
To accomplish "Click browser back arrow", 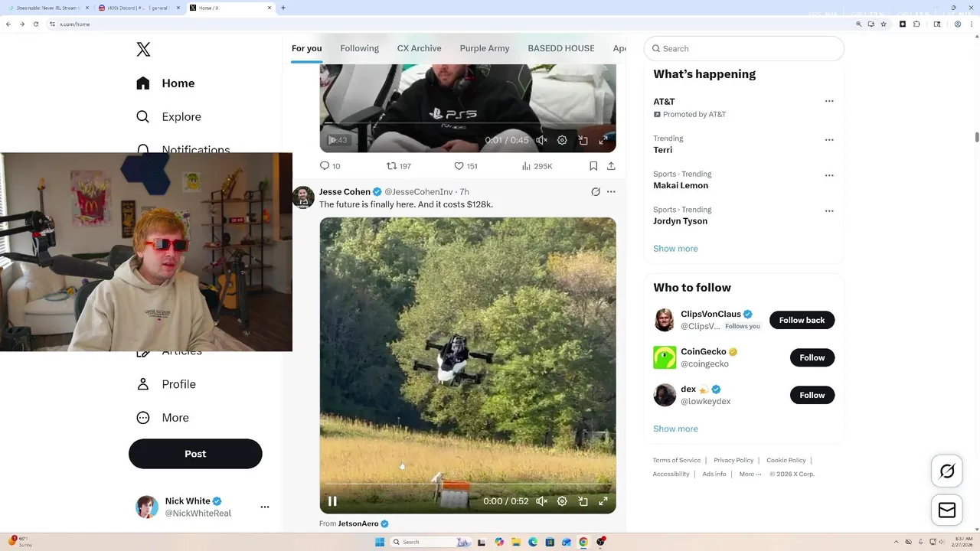I will click(8, 24).
